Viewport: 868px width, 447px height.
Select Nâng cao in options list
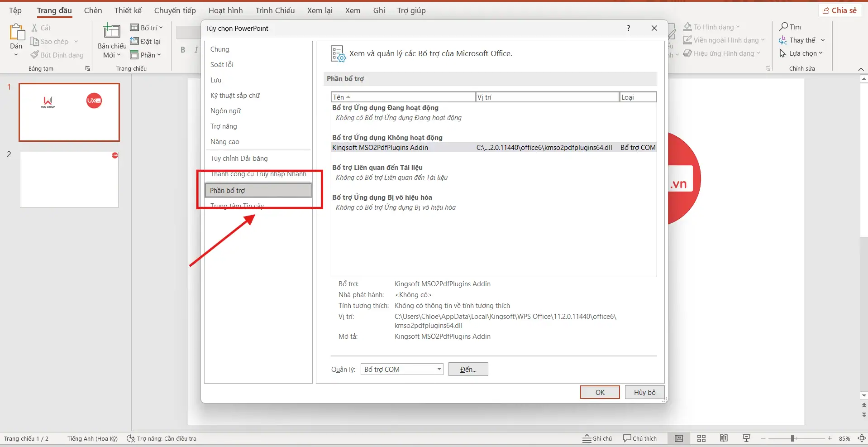pos(225,142)
